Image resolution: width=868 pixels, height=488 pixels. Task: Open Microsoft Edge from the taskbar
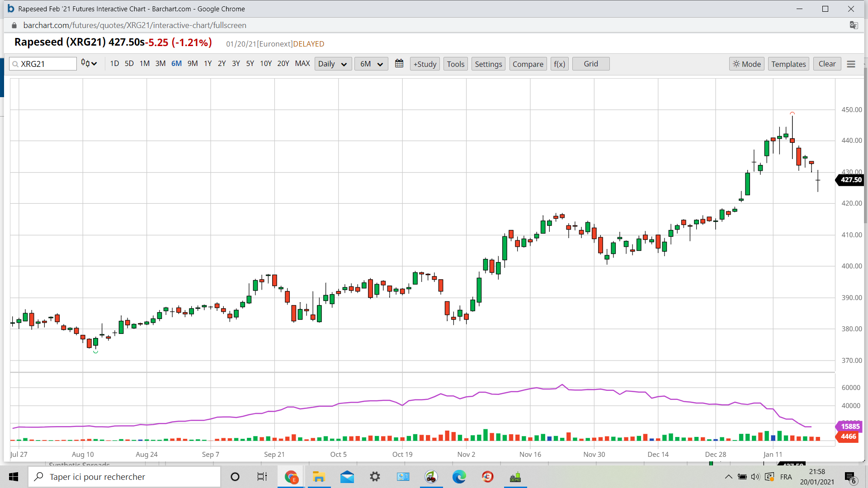pyautogui.click(x=459, y=477)
